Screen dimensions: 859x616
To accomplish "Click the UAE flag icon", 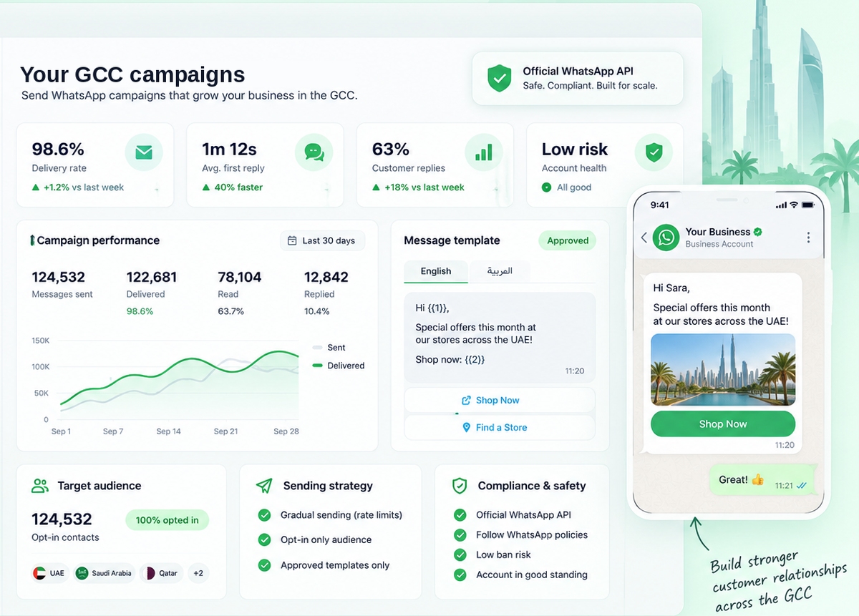I will [39, 573].
